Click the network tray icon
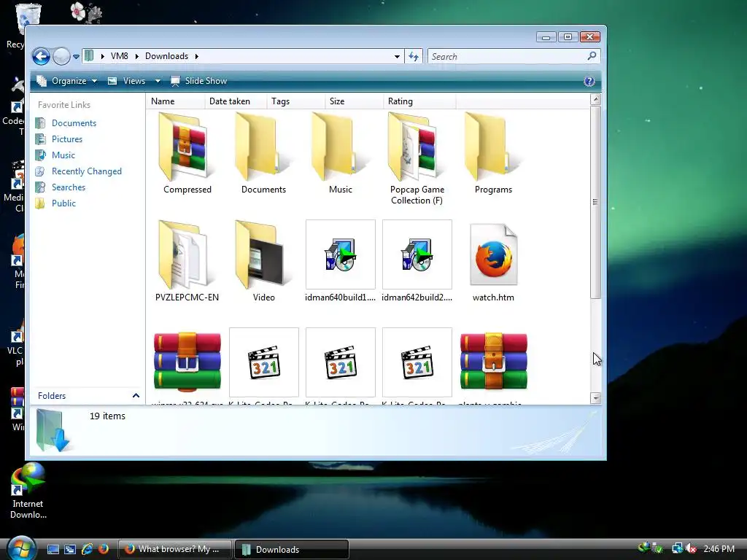This screenshot has width=747, height=560. point(676,548)
